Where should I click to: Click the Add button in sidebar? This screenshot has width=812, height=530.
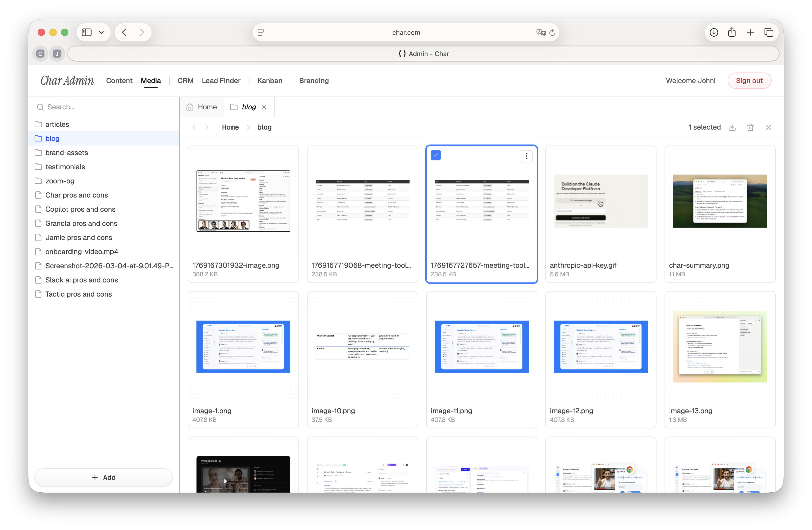pos(103,477)
